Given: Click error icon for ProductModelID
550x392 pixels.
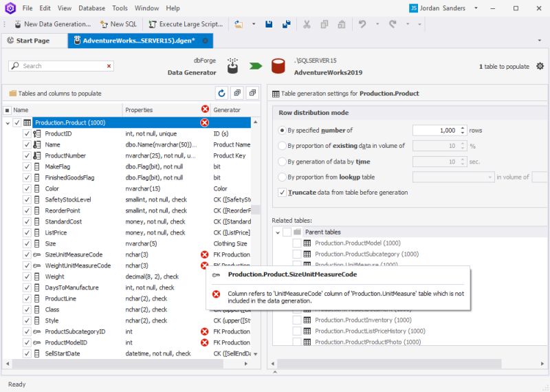Looking at the screenshot, I should (x=204, y=342).
